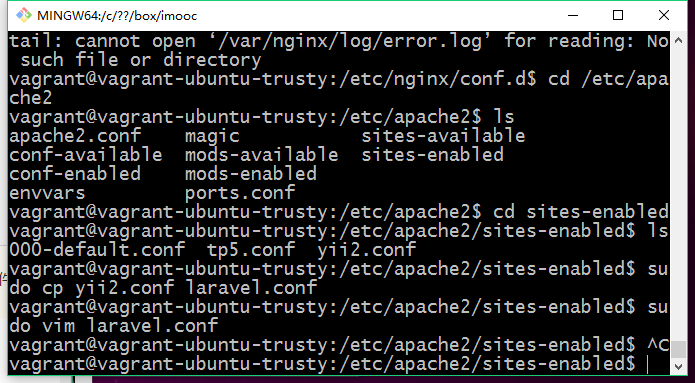Viewport: 695px width, 383px height.
Task: Click 000-default.conf in sites-enabled listing
Action: (x=97, y=250)
